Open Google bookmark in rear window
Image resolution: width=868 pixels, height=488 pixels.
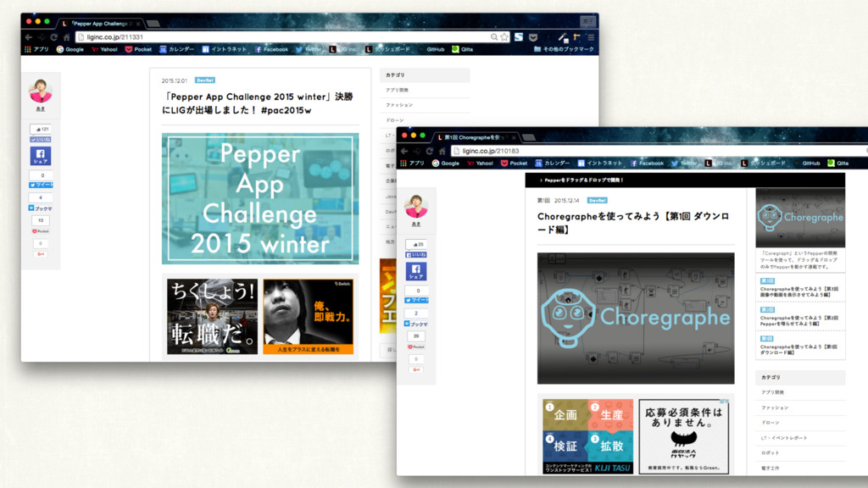70,49
